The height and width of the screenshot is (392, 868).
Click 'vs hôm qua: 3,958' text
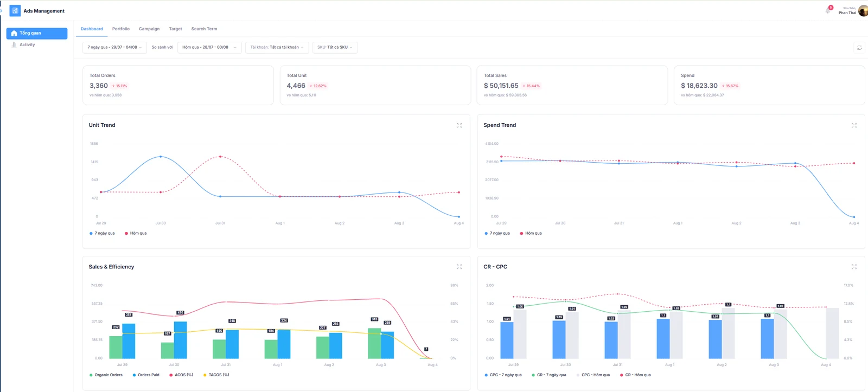click(x=106, y=95)
